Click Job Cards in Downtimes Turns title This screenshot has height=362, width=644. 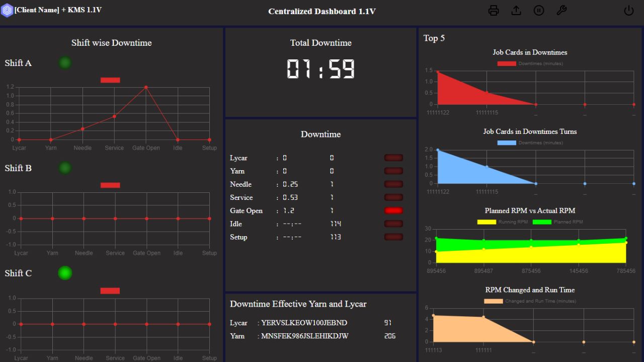(x=530, y=131)
